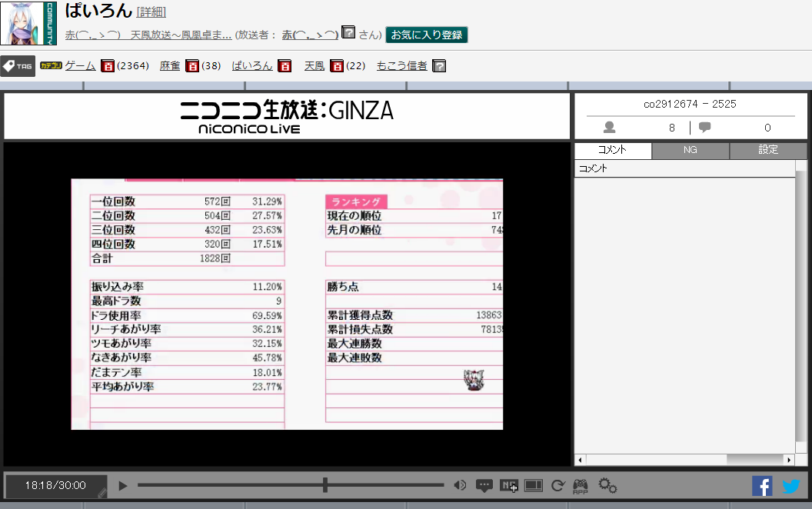Click the seek bar handle

325,485
